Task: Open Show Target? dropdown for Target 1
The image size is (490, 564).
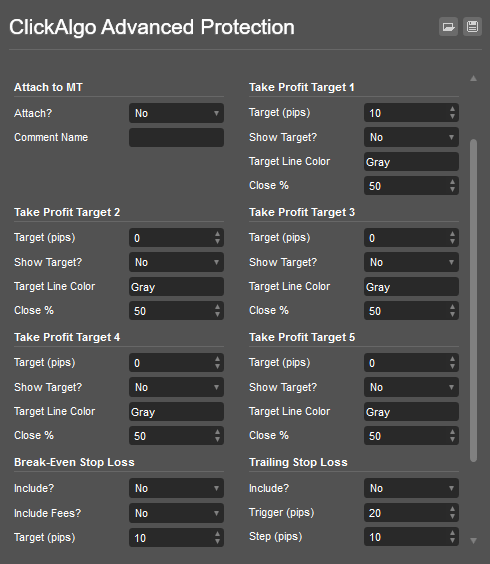Action: click(x=411, y=137)
